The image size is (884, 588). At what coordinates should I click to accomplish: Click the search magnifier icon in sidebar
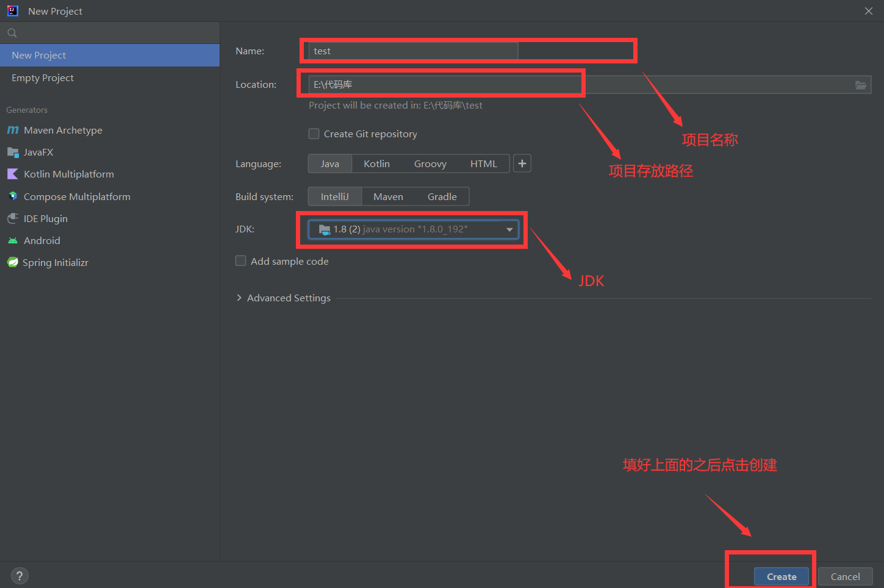click(12, 33)
